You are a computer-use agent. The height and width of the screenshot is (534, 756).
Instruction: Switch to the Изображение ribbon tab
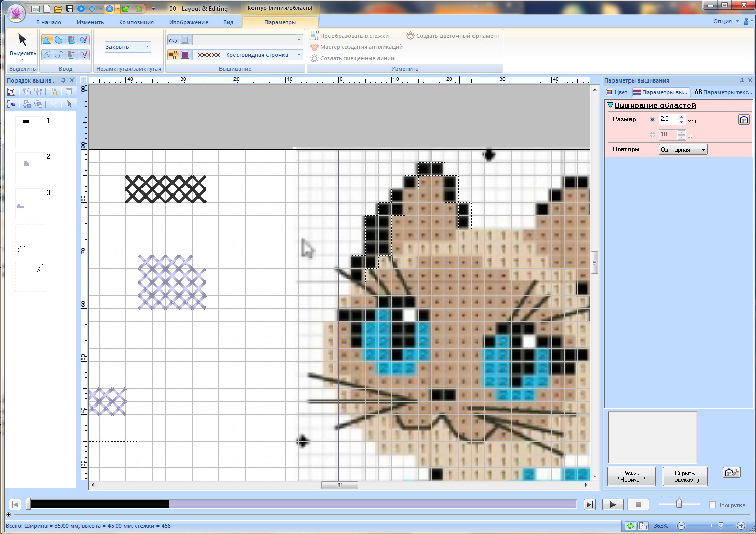(188, 22)
